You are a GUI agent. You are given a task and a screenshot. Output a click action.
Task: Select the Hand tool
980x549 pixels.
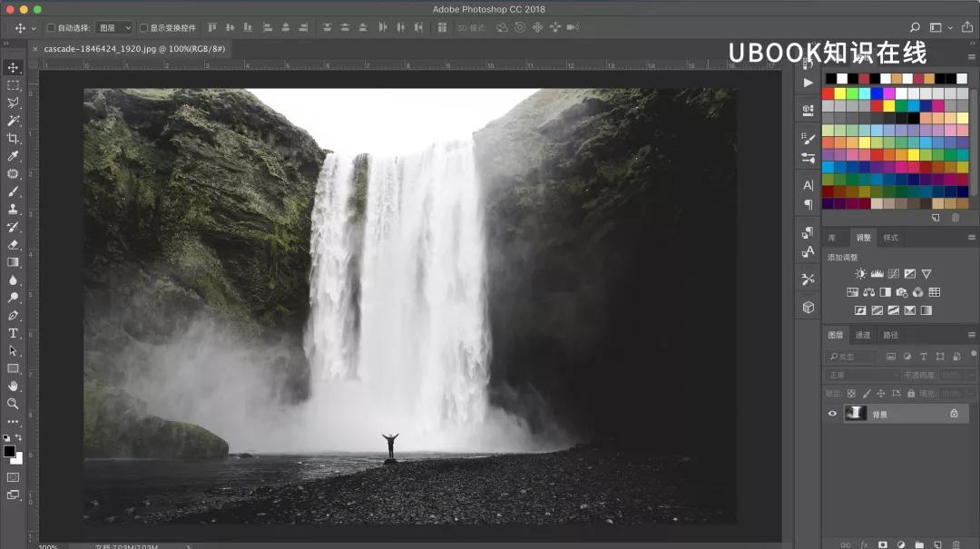click(x=13, y=387)
